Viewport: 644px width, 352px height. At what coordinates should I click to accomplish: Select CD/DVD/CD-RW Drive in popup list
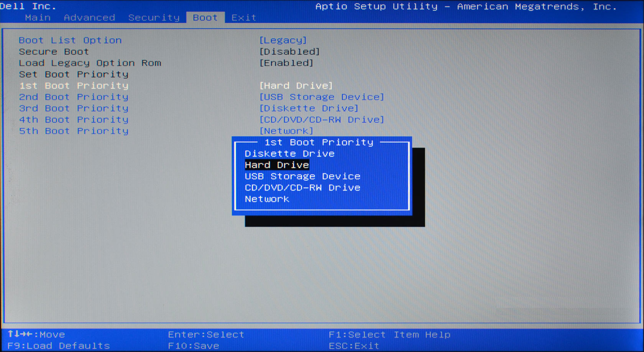coord(302,188)
